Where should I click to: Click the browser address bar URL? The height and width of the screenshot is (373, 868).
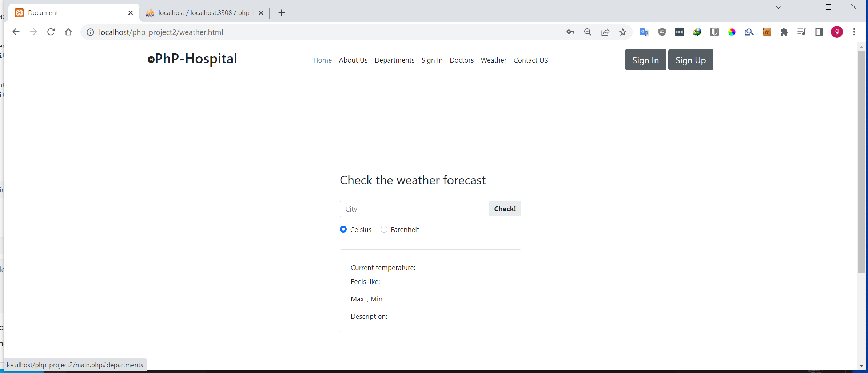(x=161, y=32)
